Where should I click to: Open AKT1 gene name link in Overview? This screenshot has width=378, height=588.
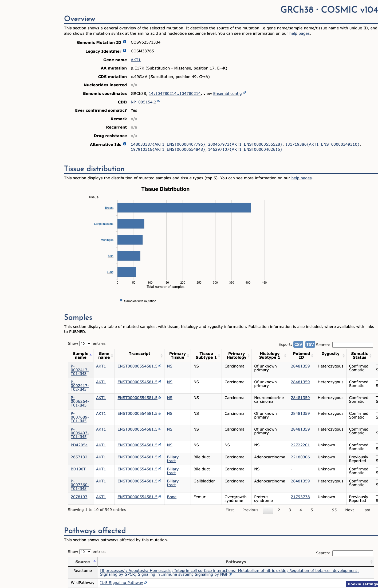136,60
